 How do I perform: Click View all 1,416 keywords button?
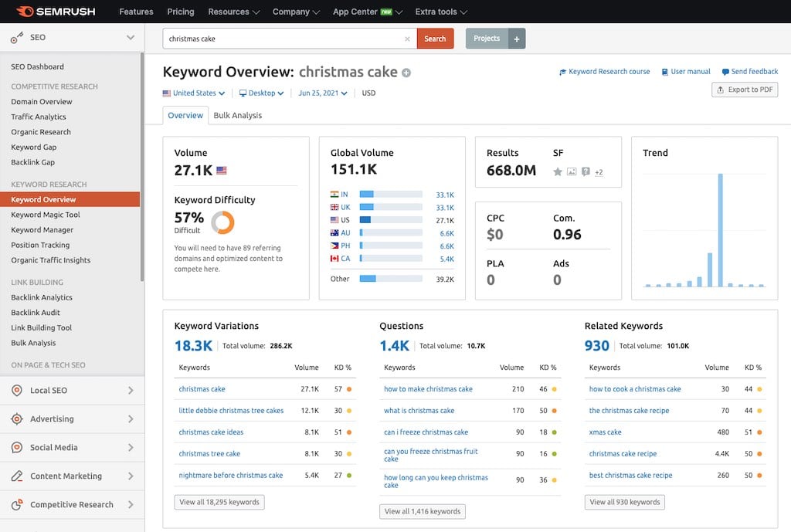click(423, 511)
